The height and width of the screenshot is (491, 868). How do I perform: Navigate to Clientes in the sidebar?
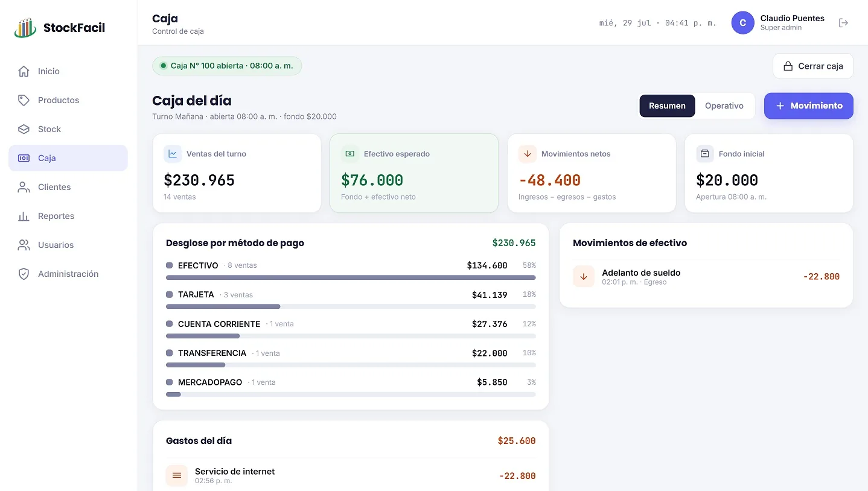tap(68, 187)
